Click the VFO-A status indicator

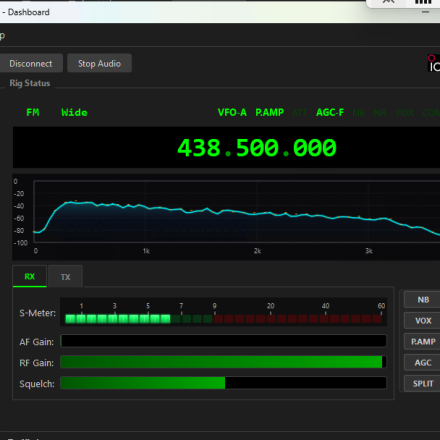point(232,112)
